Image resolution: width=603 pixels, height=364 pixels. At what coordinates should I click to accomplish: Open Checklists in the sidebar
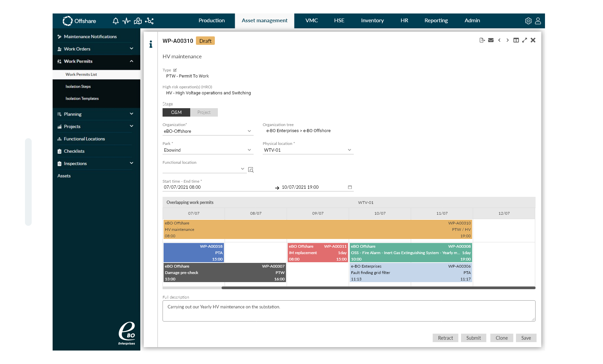[74, 151]
